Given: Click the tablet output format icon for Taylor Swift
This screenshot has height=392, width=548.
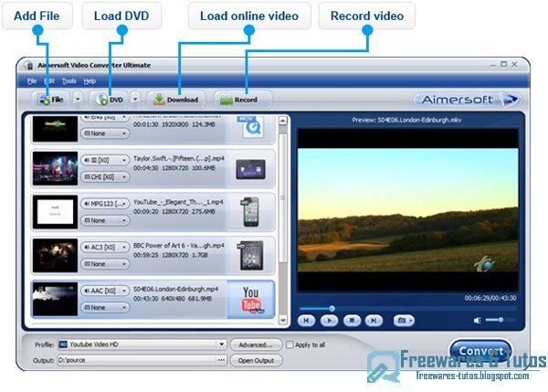Looking at the screenshot, I should click(250, 169).
